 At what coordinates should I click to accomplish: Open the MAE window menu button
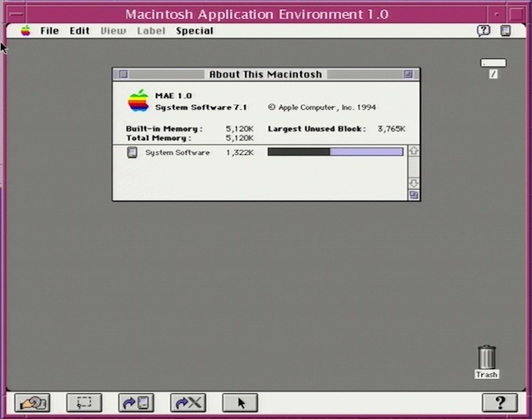[x=17, y=14]
